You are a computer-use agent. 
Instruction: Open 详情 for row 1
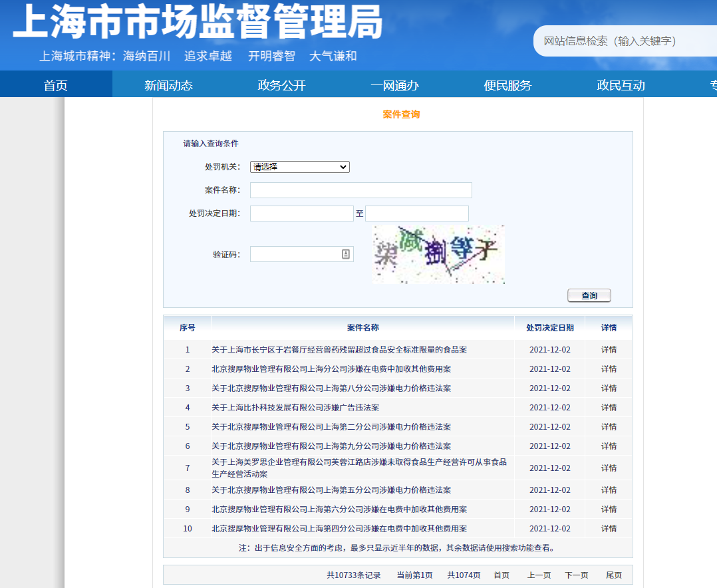pos(609,350)
